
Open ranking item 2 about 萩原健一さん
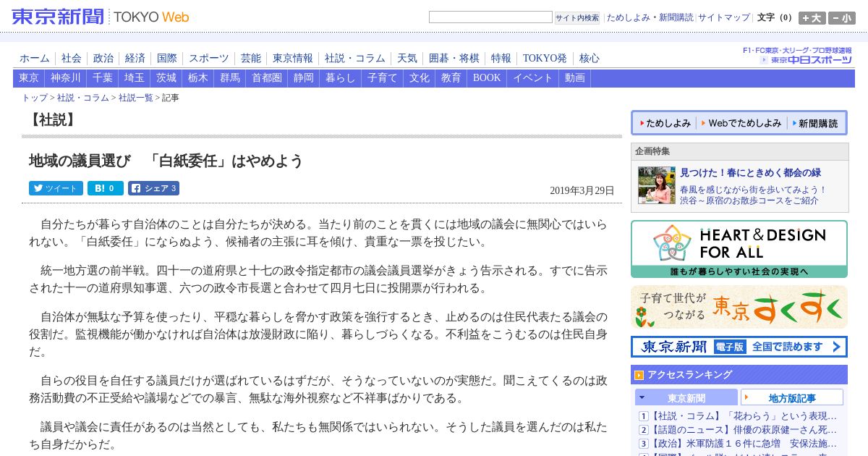pyautogui.click(x=744, y=430)
